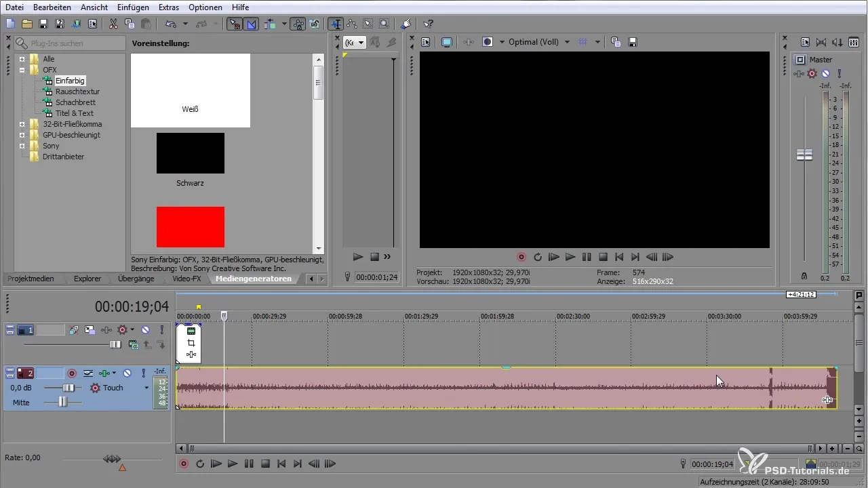
Task: Save the project with the disk icon
Action: point(43,24)
